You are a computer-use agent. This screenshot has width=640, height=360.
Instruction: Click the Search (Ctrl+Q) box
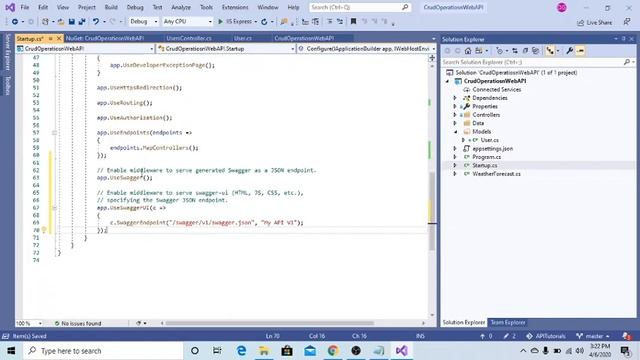360,7
